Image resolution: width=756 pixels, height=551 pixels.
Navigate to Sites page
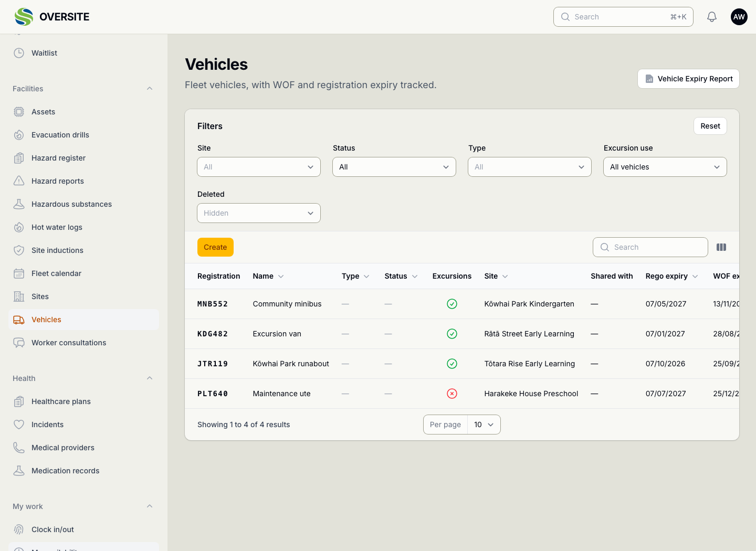click(83, 296)
